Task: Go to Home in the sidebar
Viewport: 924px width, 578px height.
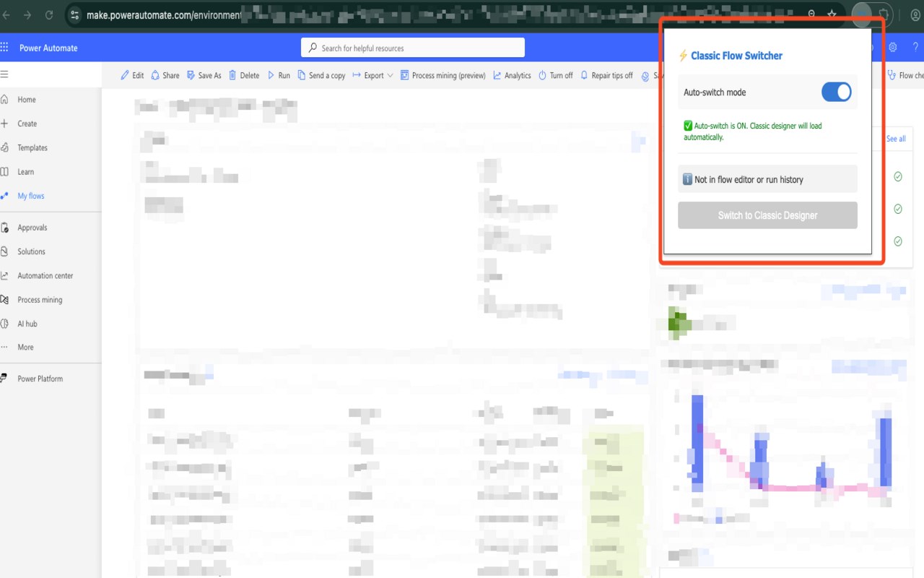Action: click(x=27, y=100)
